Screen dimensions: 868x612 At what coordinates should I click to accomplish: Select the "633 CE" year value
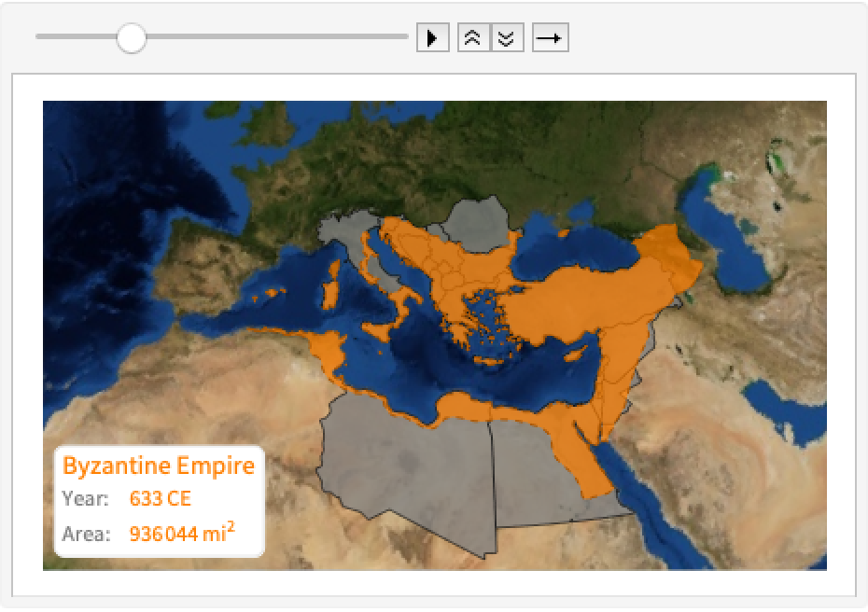point(160,498)
